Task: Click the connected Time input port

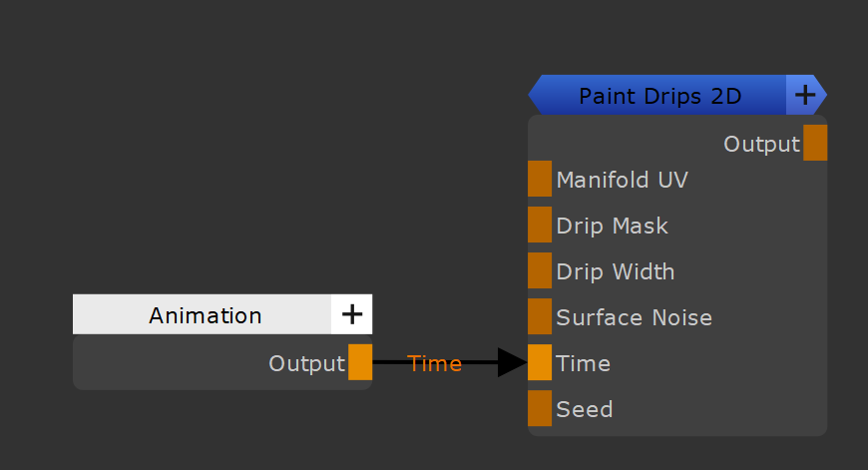Action: pos(540,363)
